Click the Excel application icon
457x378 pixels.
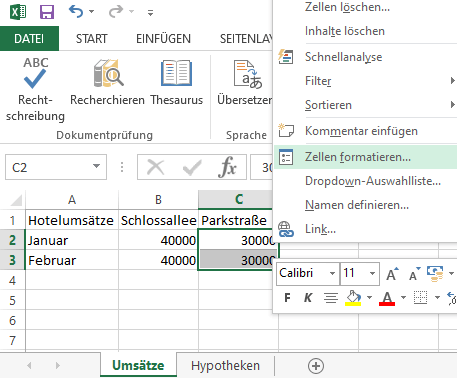(x=18, y=12)
